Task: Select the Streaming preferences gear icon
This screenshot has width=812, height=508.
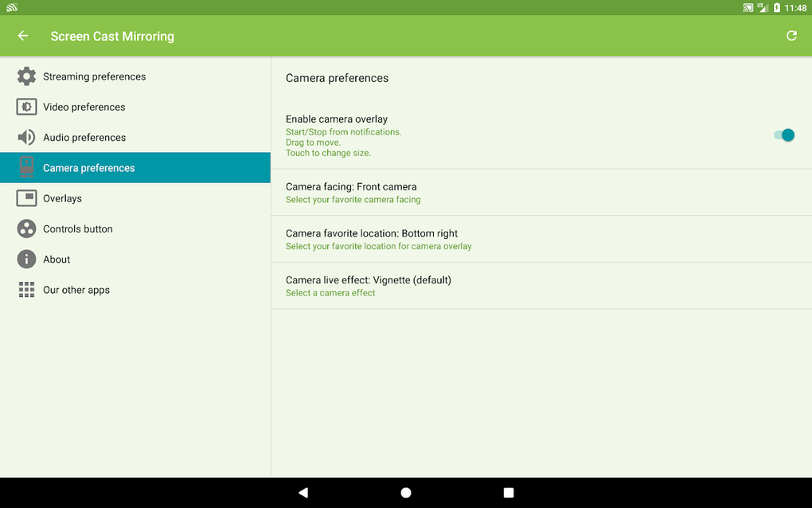Action: (x=25, y=76)
